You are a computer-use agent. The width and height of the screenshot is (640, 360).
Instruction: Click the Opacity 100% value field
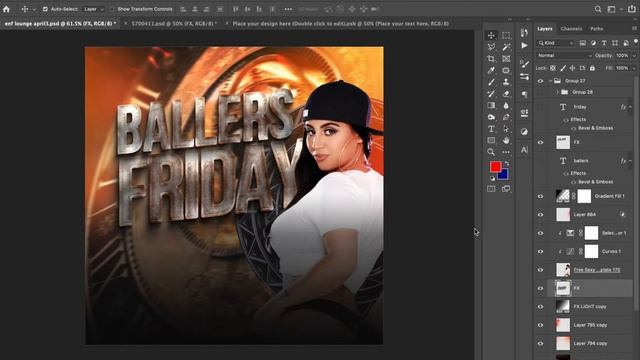pyautogui.click(x=622, y=56)
